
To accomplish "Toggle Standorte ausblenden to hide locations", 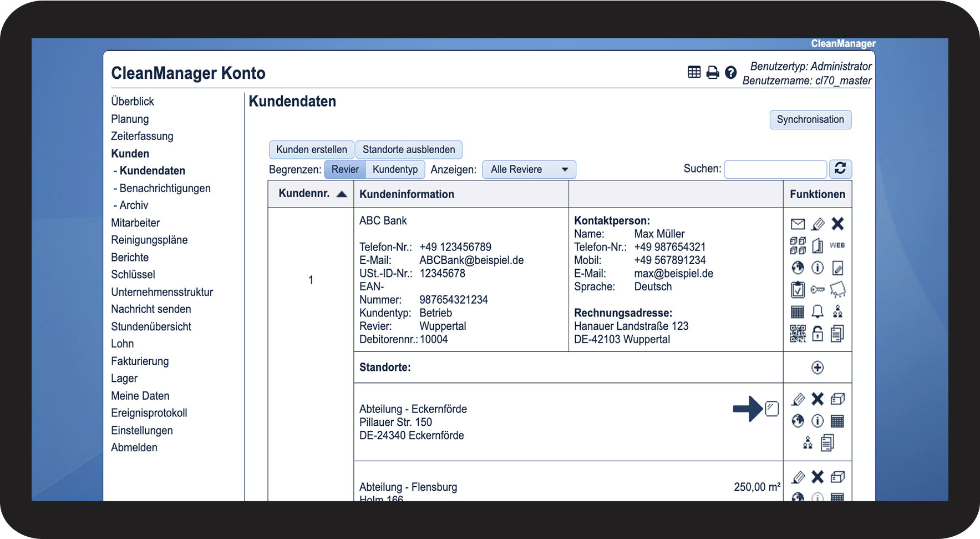I will point(409,150).
